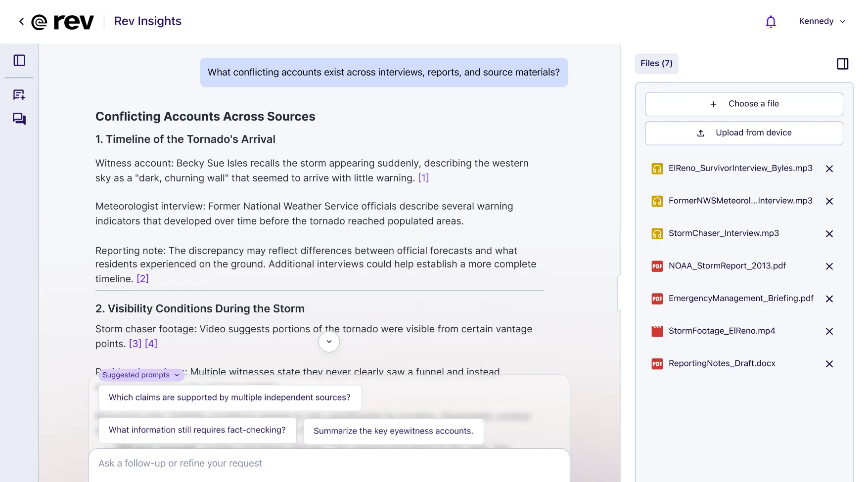
Task: Open the ReportingNotes_Draft.docx file icon
Action: point(657,364)
